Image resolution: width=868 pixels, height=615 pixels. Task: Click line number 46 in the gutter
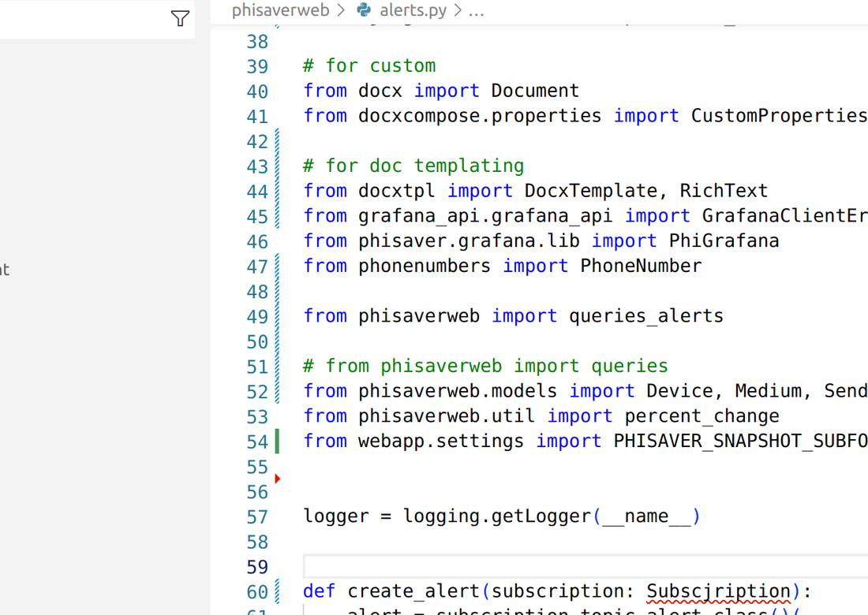[x=257, y=242]
